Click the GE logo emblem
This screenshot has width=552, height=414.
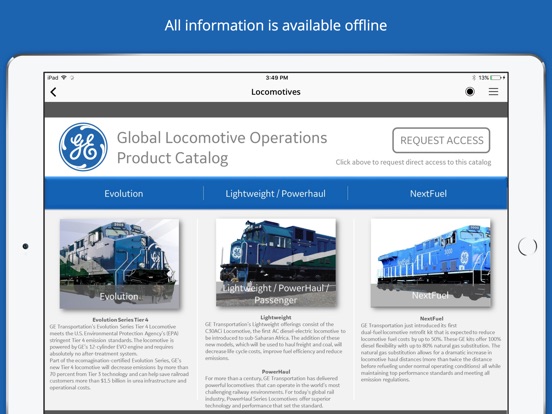pos(83,147)
